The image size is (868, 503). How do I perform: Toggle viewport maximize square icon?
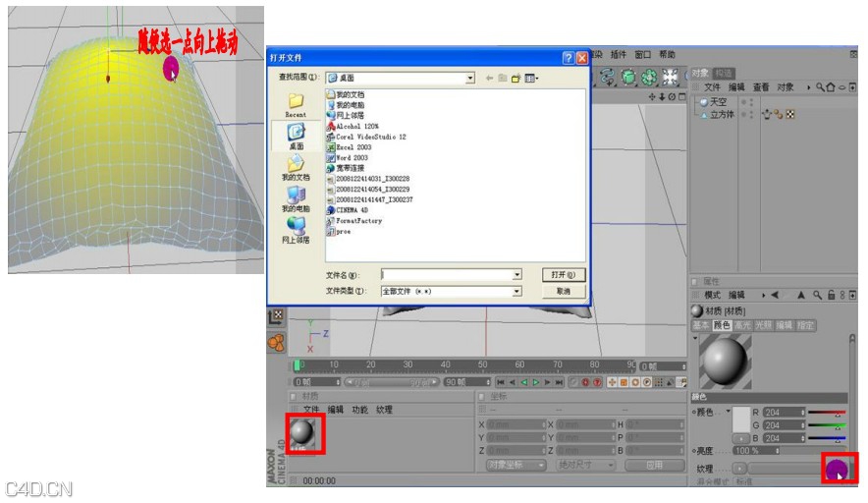(682, 97)
